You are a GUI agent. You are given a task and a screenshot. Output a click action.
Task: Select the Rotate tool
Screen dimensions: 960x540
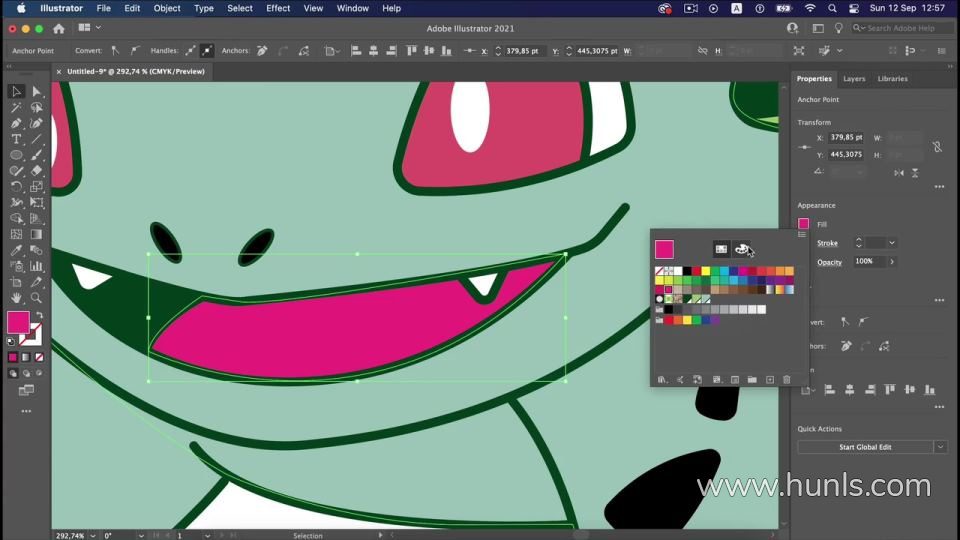(17, 187)
